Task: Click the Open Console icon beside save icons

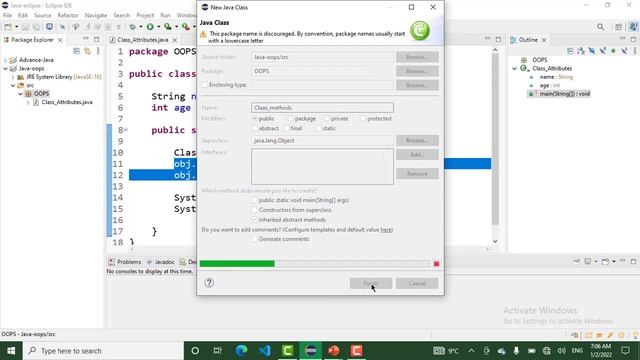Action: [49, 27]
